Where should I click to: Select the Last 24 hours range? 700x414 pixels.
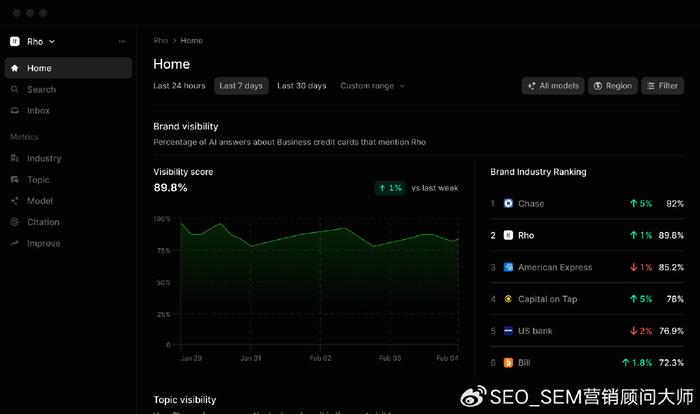(179, 86)
